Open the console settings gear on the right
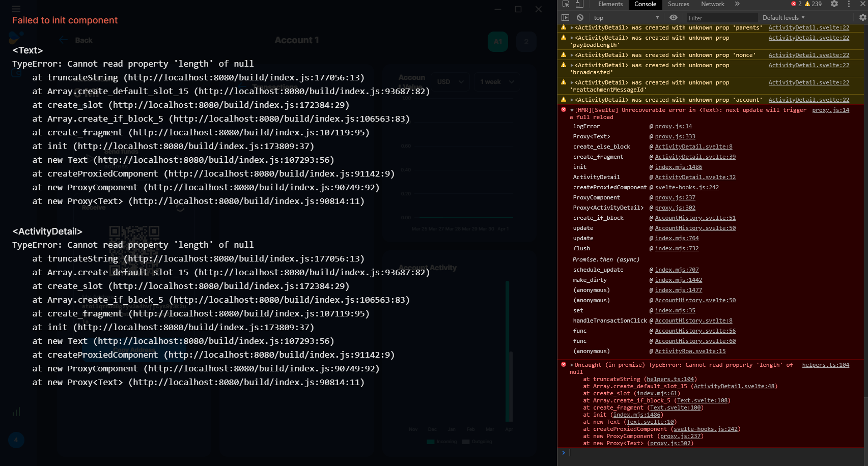 point(863,17)
